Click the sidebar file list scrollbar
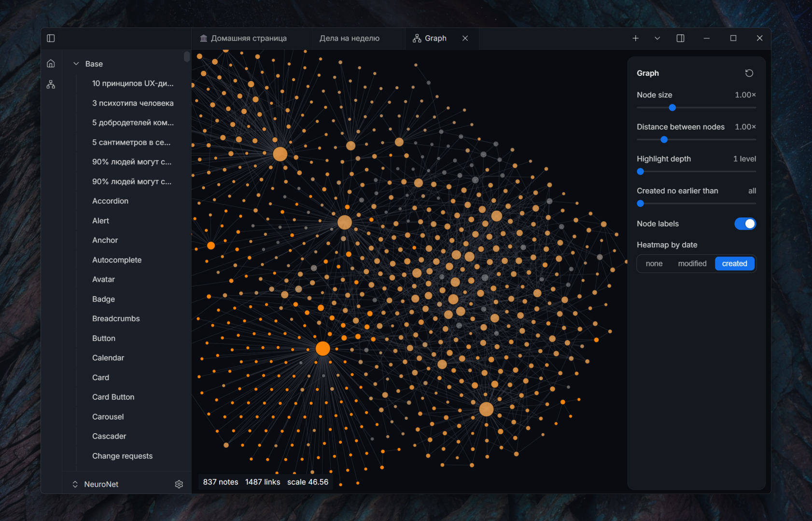 [x=187, y=56]
